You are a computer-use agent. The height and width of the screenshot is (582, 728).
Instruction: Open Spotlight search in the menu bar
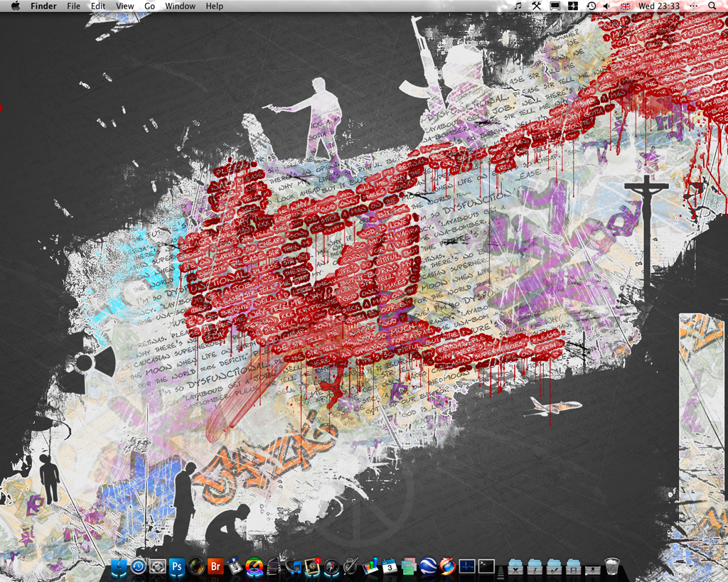[712, 6]
